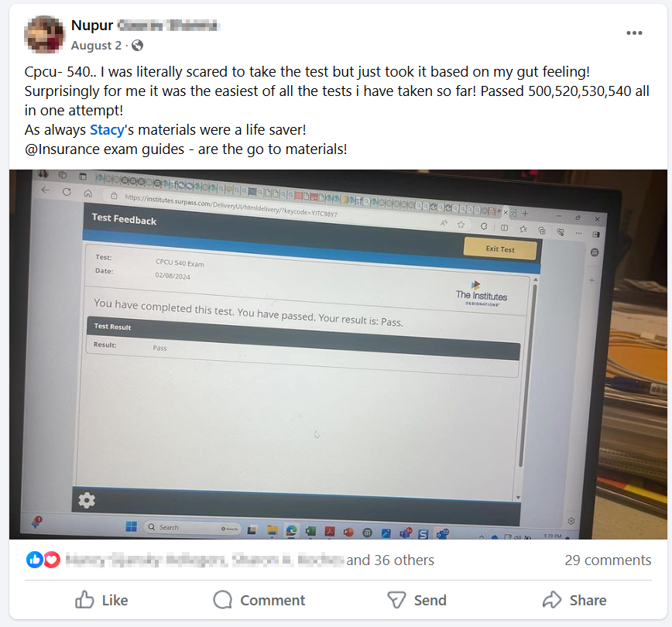The width and height of the screenshot is (672, 627).
Task: Click the Send button
Action: point(417,600)
